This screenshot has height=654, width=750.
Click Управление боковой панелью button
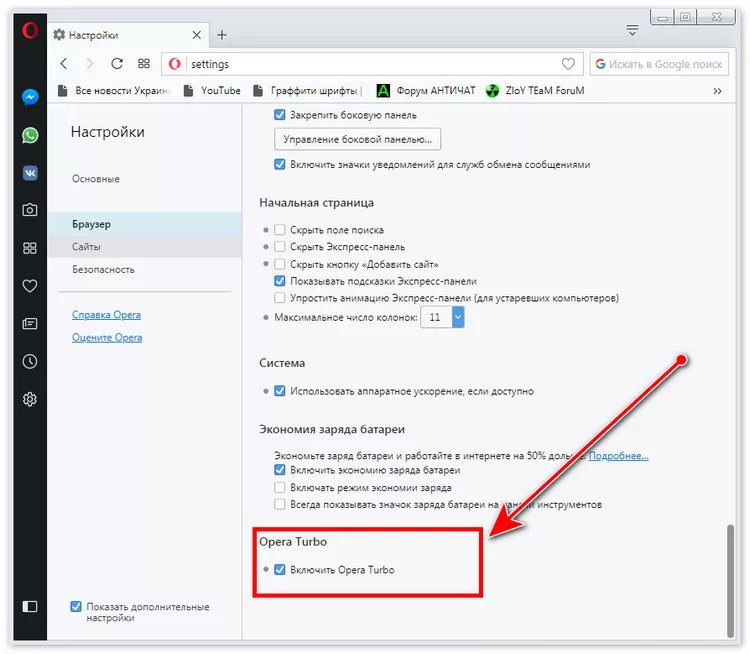357,139
